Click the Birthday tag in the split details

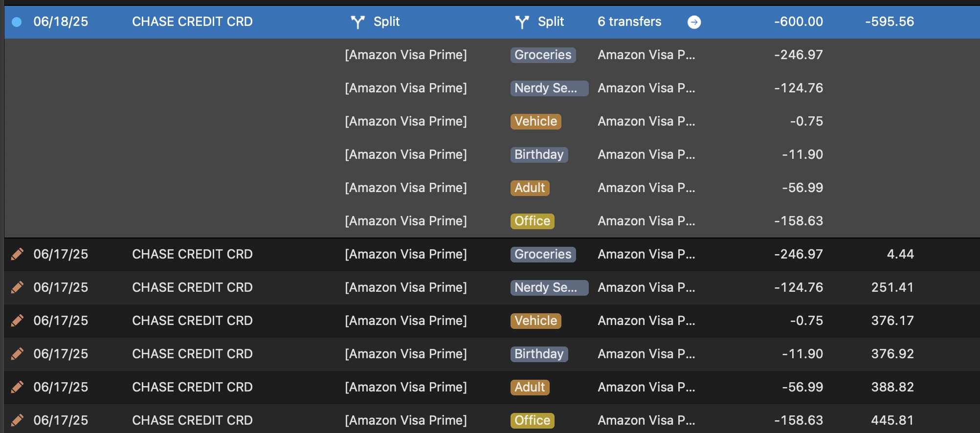click(539, 154)
